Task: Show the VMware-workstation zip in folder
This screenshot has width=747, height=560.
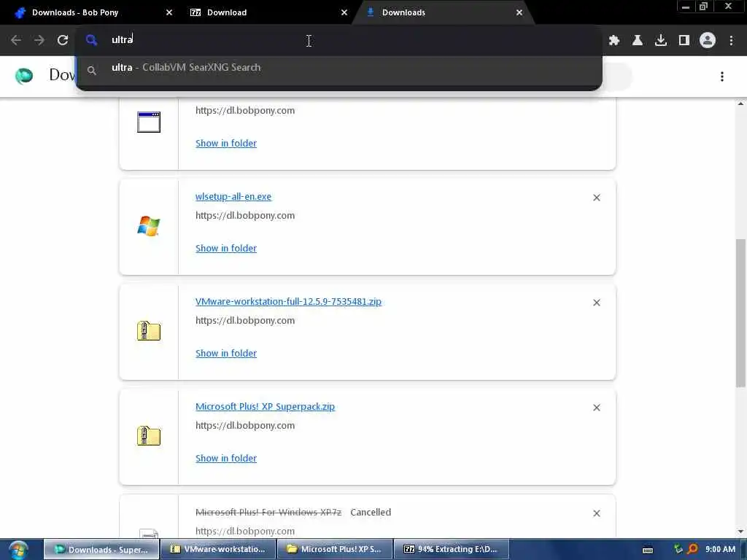Action: point(226,354)
